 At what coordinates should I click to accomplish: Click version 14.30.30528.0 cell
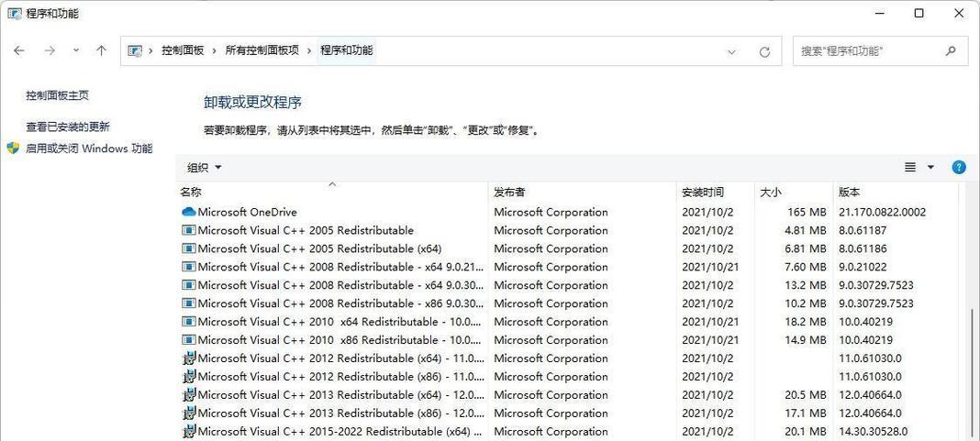point(874,432)
